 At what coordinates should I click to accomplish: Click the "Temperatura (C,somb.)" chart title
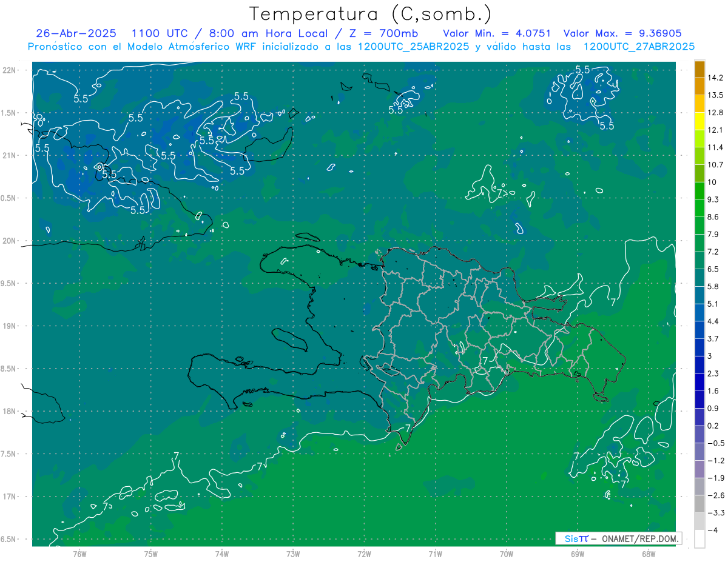click(371, 13)
